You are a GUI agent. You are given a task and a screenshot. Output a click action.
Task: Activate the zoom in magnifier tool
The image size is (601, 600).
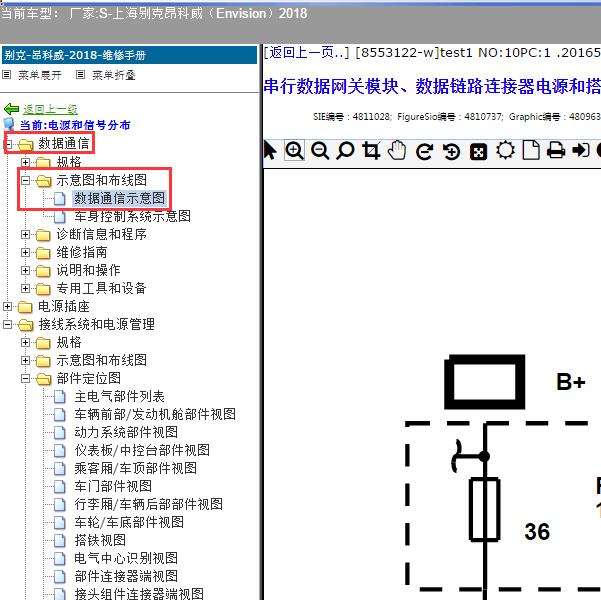click(294, 150)
